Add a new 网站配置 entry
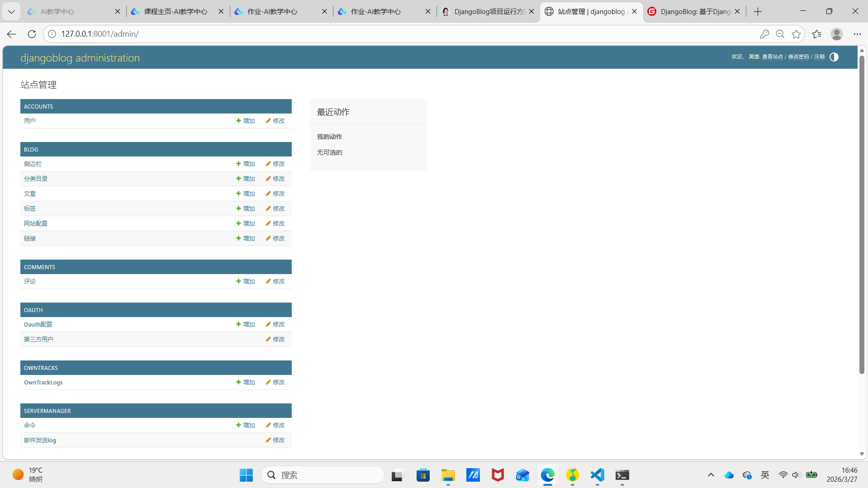 pyautogui.click(x=246, y=223)
